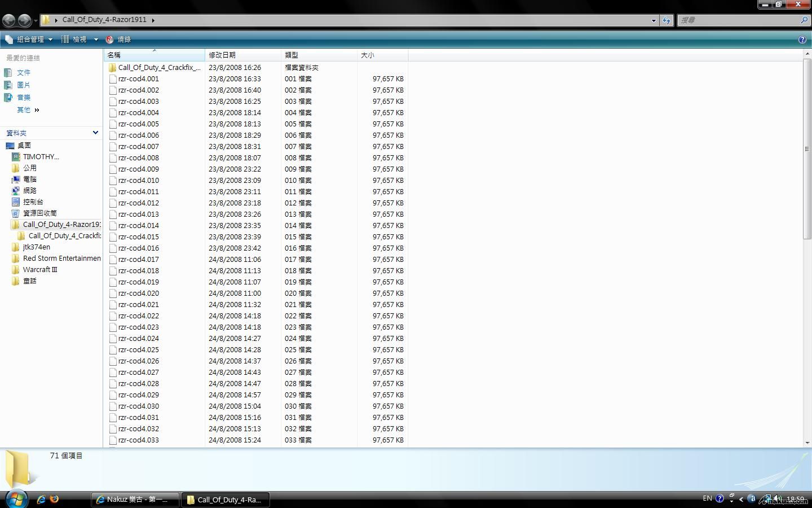Open the 文件 favorite link
The width and height of the screenshot is (812, 508).
24,73
